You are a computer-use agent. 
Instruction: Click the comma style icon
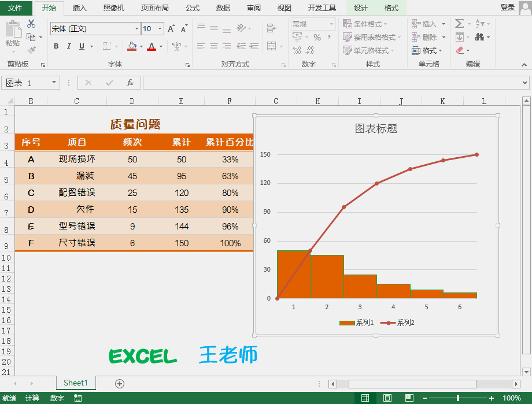click(x=329, y=38)
